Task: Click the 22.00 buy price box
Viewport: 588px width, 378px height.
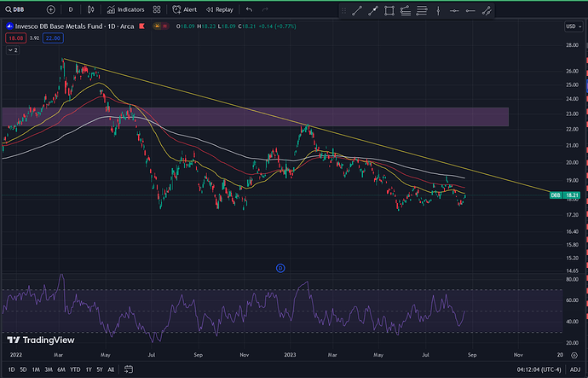Action: coord(53,38)
